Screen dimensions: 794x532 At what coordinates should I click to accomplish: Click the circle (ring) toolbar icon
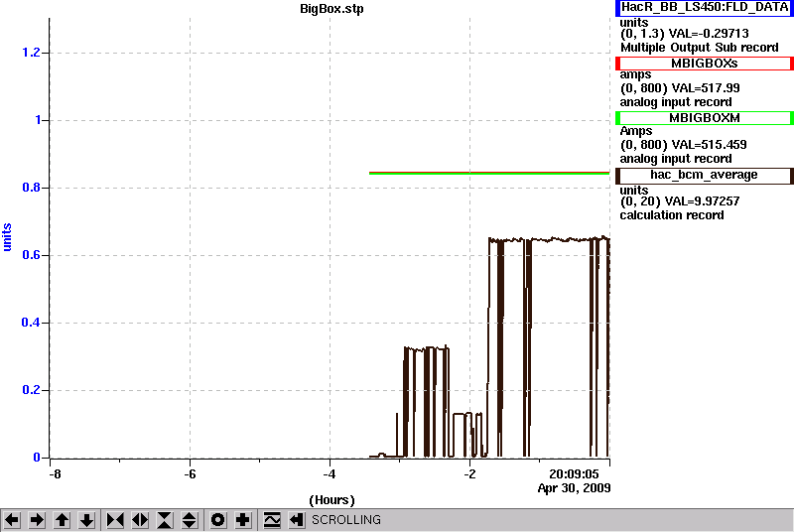(x=218, y=520)
